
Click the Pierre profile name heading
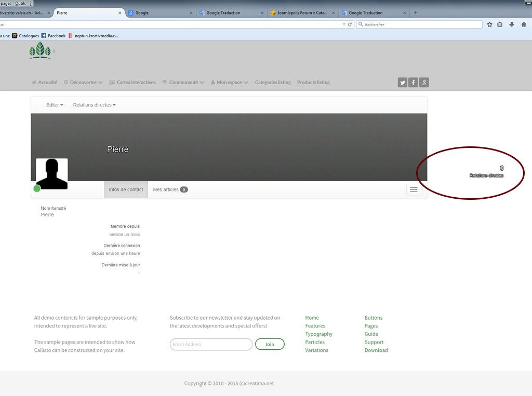click(x=118, y=149)
